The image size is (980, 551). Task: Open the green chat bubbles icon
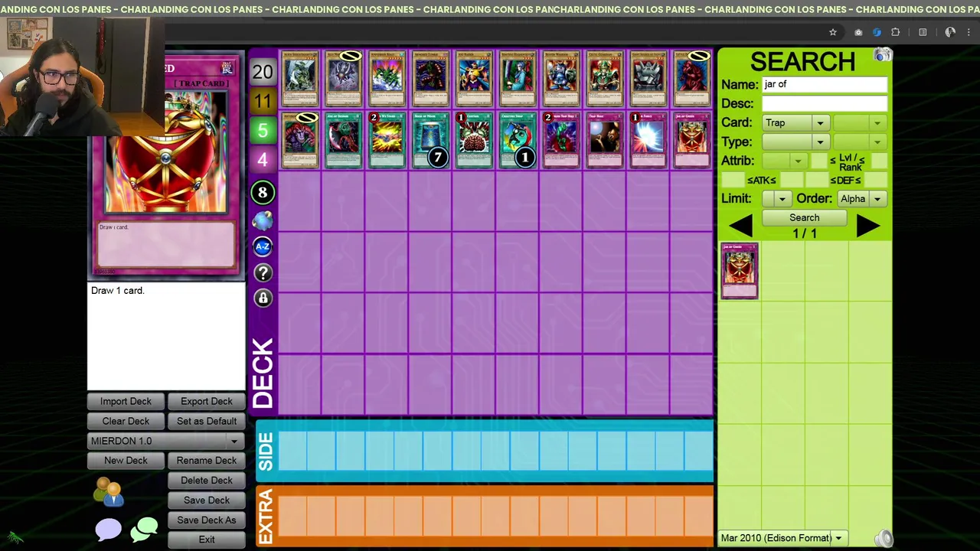coord(144,529)
